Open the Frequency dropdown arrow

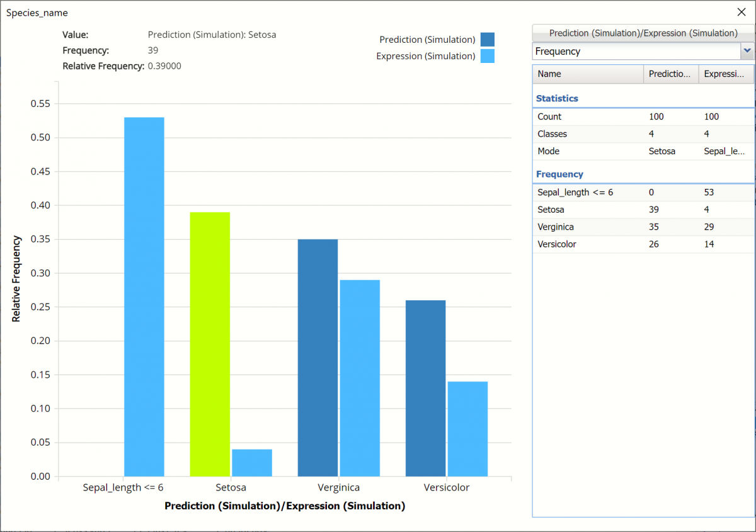pyautogui.click(x=747, y=51)
